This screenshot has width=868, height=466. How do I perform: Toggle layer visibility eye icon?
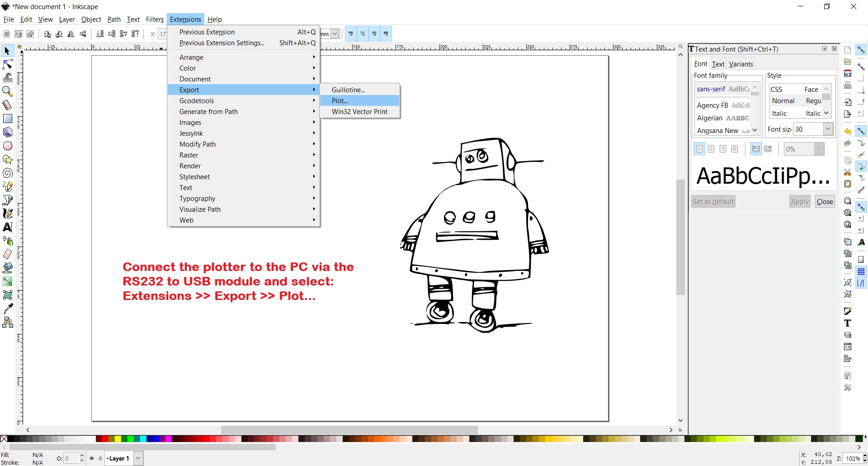92,458
